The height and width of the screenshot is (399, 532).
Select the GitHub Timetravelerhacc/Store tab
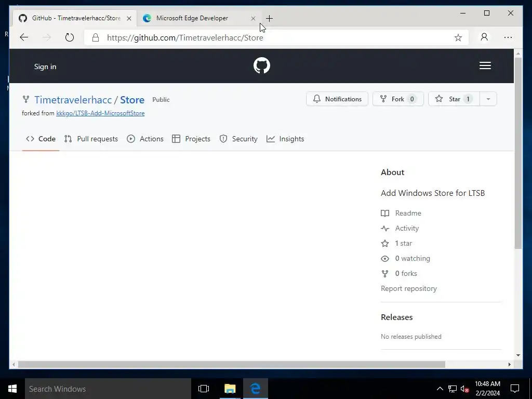pos(75,18)
